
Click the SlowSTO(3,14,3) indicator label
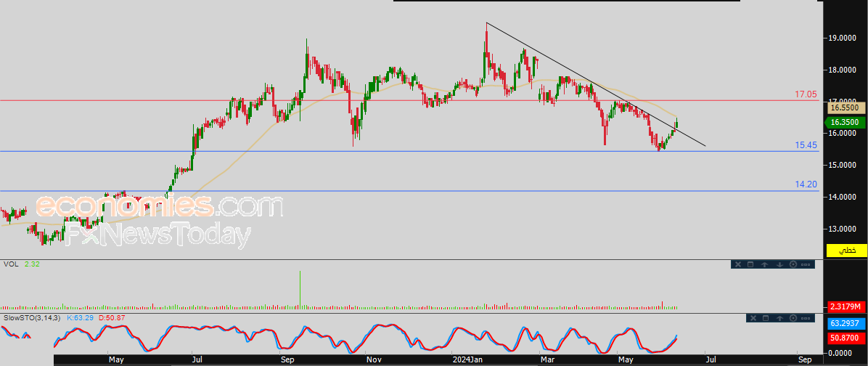pyautogui.click(x=31, y=318)
